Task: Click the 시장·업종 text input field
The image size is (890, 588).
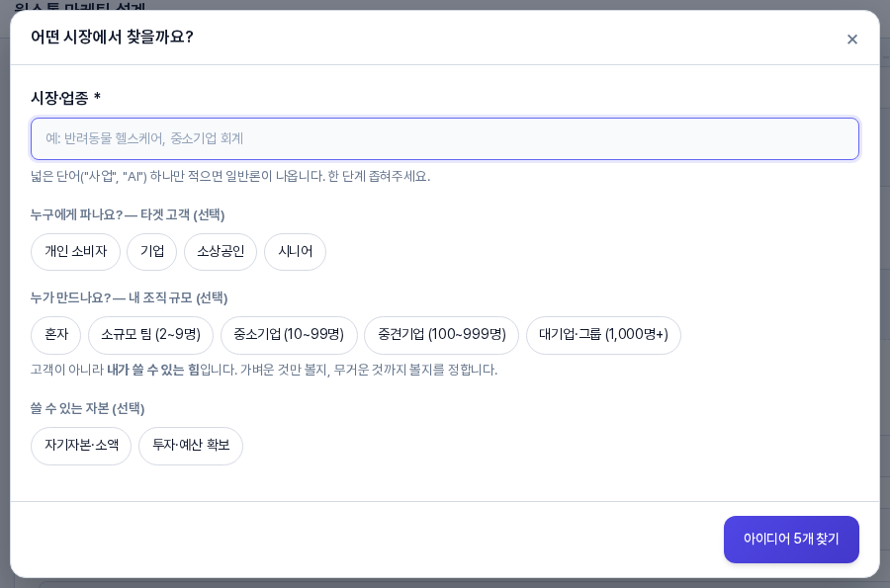Action: click(x=444, y=139)
